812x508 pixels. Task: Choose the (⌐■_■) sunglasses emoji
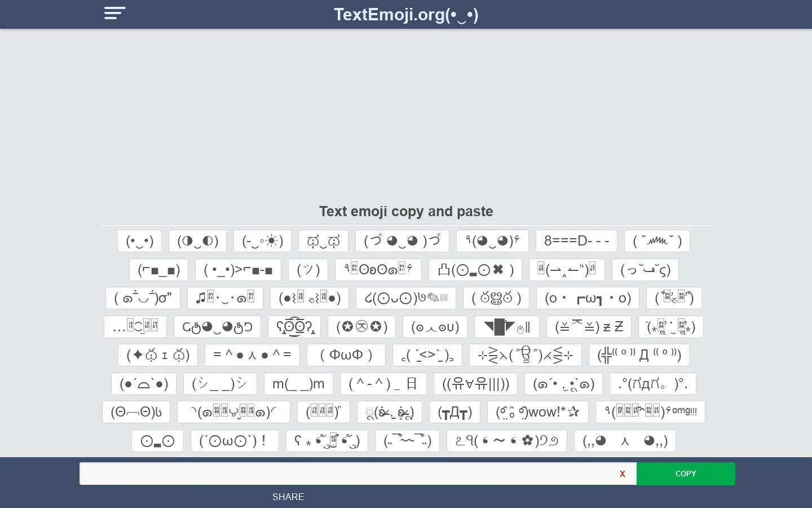(x=159, y=270)
